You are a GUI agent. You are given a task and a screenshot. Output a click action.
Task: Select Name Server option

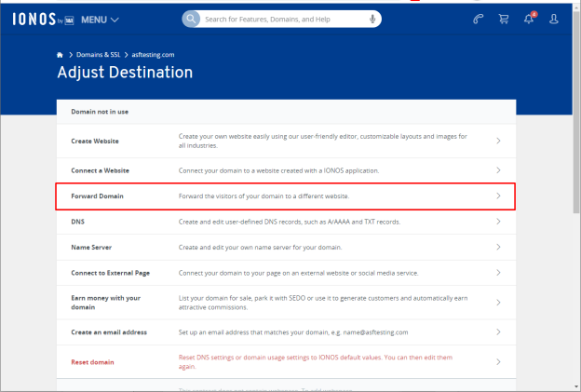click(286, 247)
